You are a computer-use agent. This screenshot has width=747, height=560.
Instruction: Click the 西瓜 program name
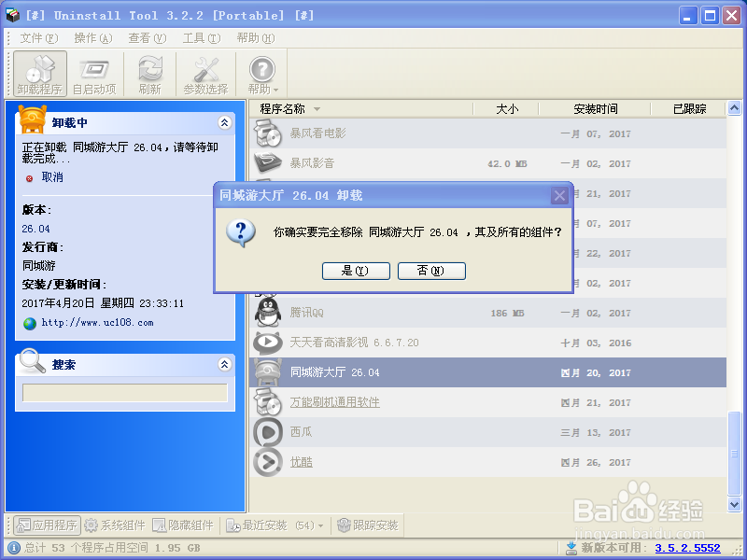pyautogui.click(x=301, y=432)
